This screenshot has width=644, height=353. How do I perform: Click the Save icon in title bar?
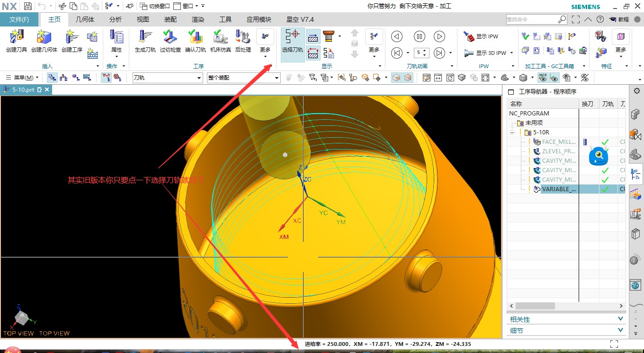28,6
